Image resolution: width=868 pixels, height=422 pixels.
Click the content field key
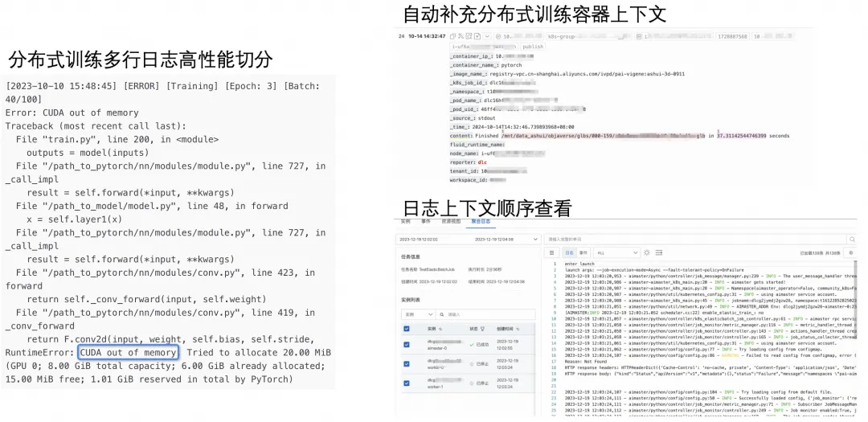461,136
